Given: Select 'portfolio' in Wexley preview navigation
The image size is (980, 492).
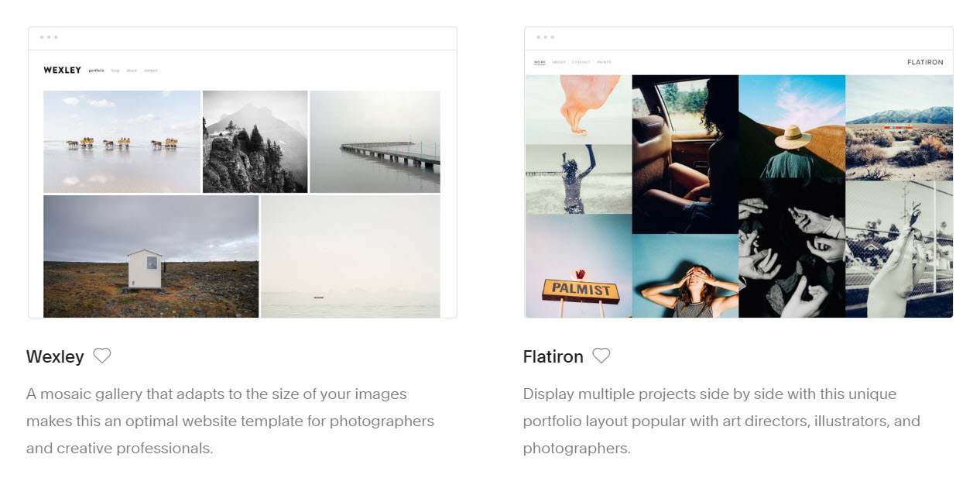Looking at the screenshot, I should coord(97,71).
